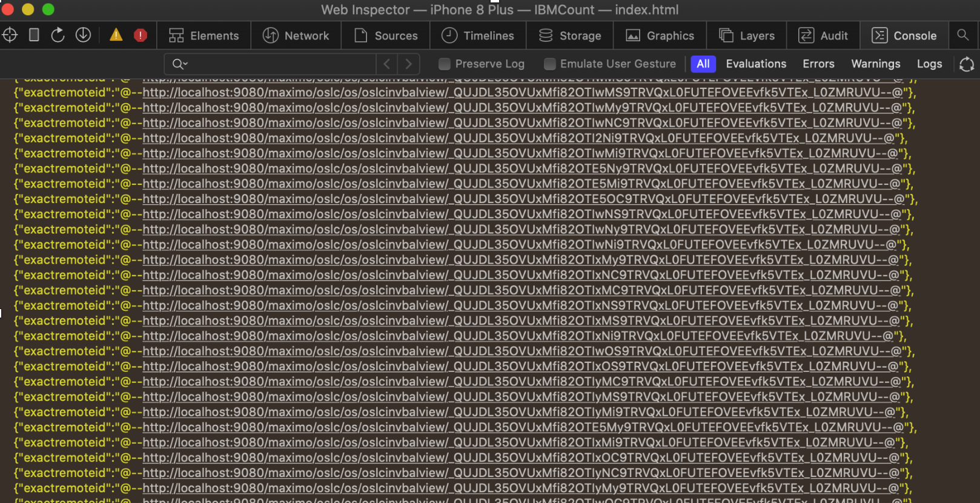Select the Console tab
980x503 pixels.
[904, 36]
